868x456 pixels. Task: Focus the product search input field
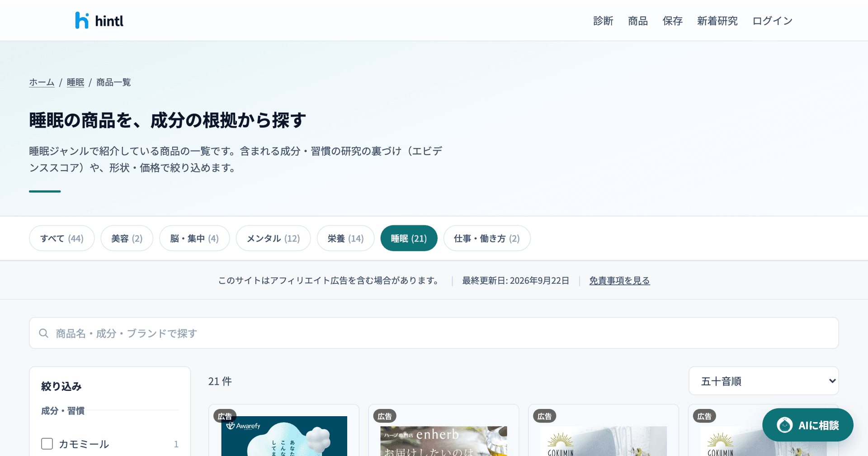pos(434,333)
